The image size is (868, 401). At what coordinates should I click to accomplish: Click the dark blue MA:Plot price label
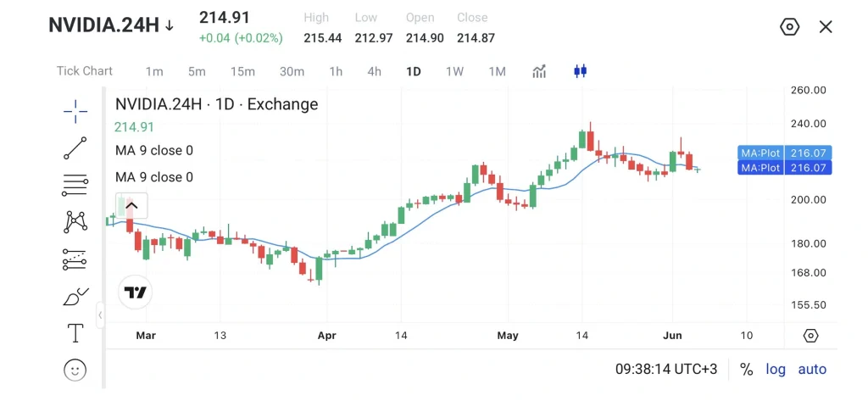(x=784, y=168)
